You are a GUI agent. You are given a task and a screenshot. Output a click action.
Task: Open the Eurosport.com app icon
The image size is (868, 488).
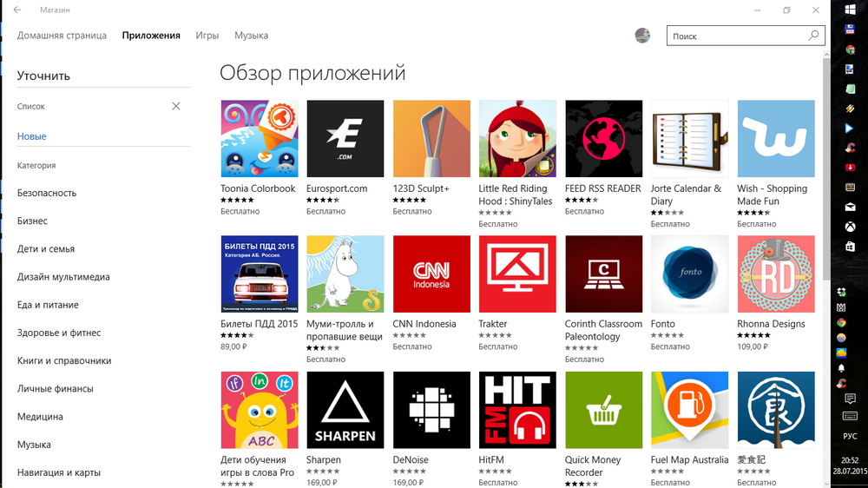[345, 139]
